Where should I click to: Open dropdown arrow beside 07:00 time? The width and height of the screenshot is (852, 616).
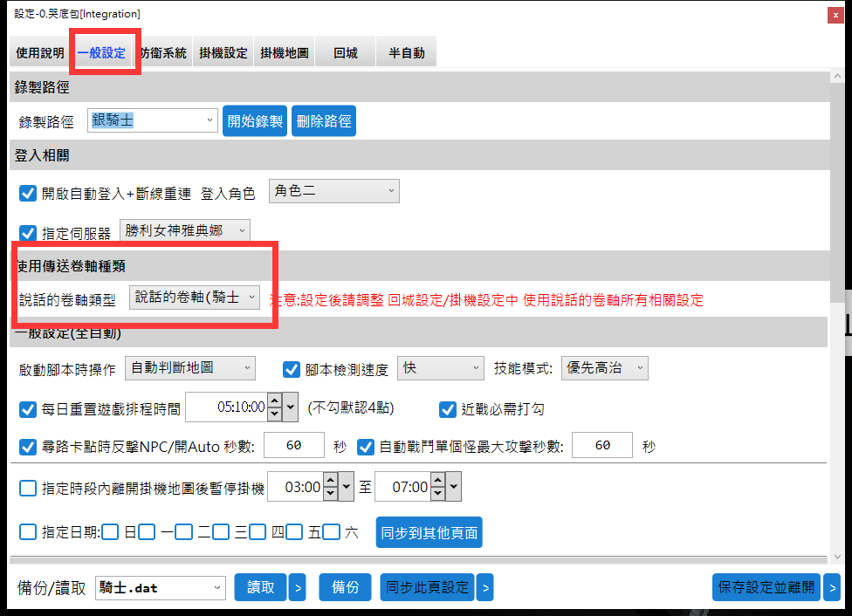[453, 488]
